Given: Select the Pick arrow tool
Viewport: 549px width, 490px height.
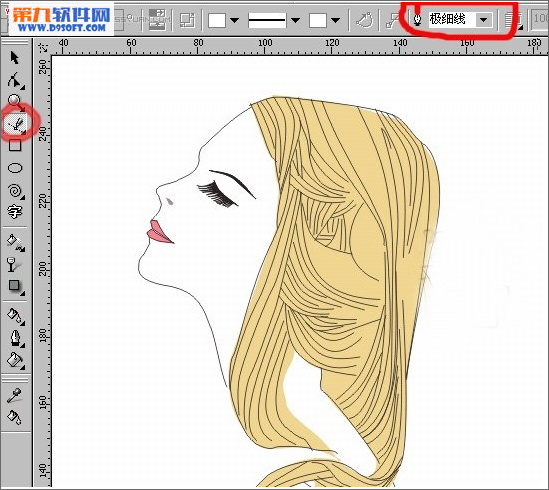Looking at the screenshot, I should [15, 58].
